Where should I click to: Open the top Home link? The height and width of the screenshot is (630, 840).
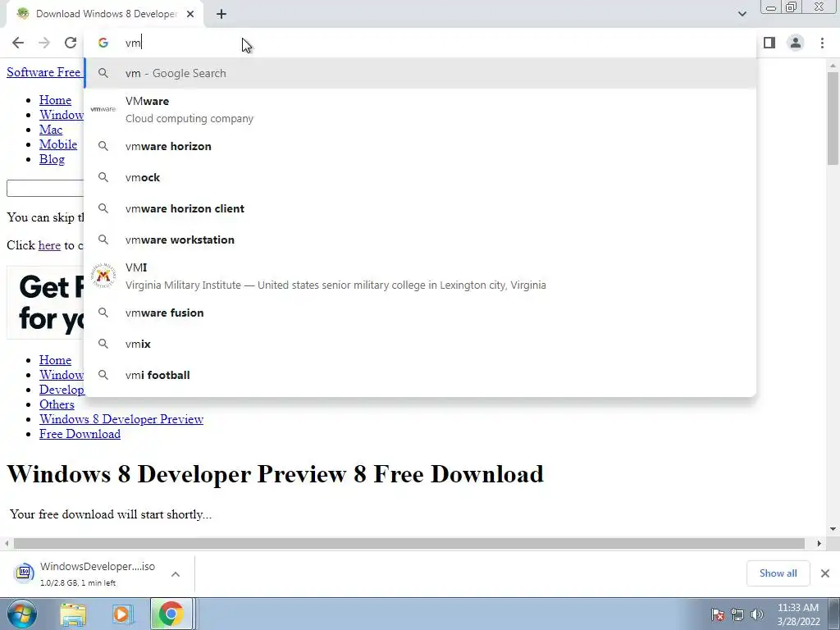click(55, 100)
